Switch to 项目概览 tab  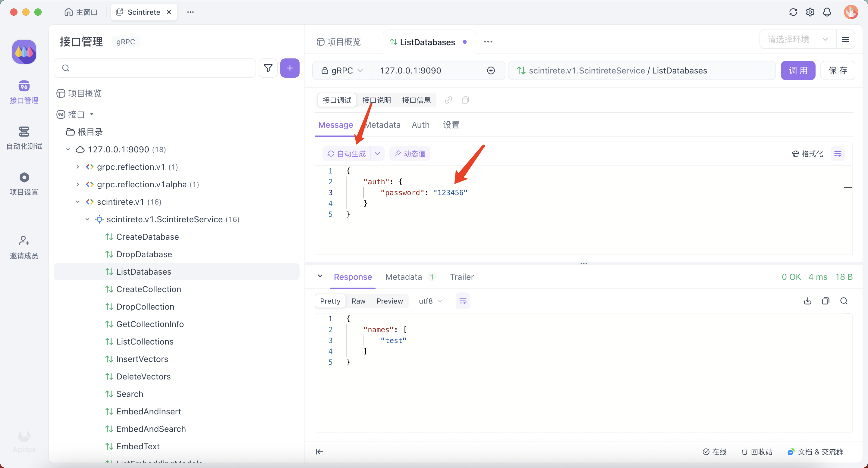point(339,42)
